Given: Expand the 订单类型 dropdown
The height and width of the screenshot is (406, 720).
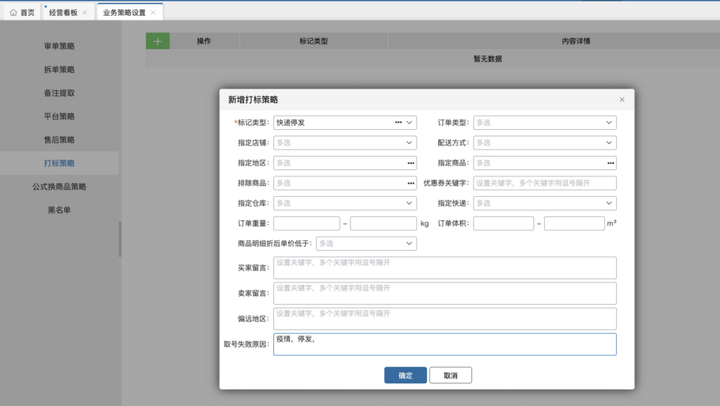Looking at the screenshot, I should 545,123.
